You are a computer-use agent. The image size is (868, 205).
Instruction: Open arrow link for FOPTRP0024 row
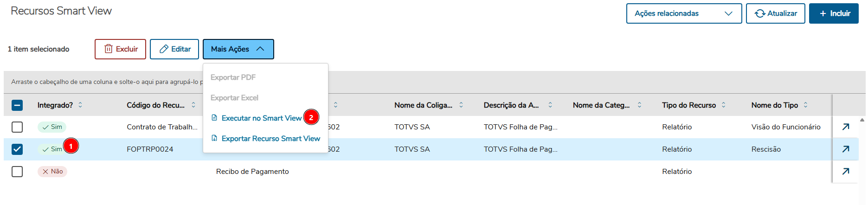tap(846, 149)
